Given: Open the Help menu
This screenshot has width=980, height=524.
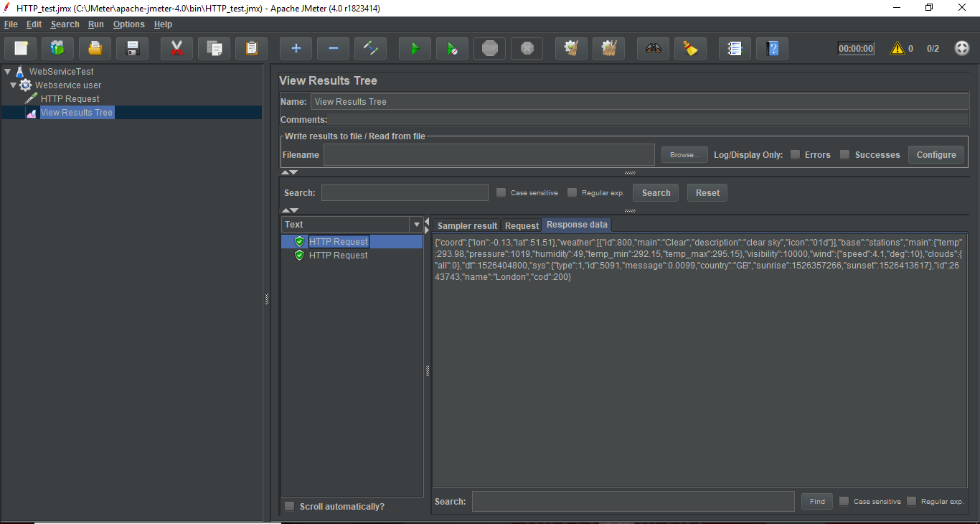Looking at the screenshot, I should (x=164, y=24).
